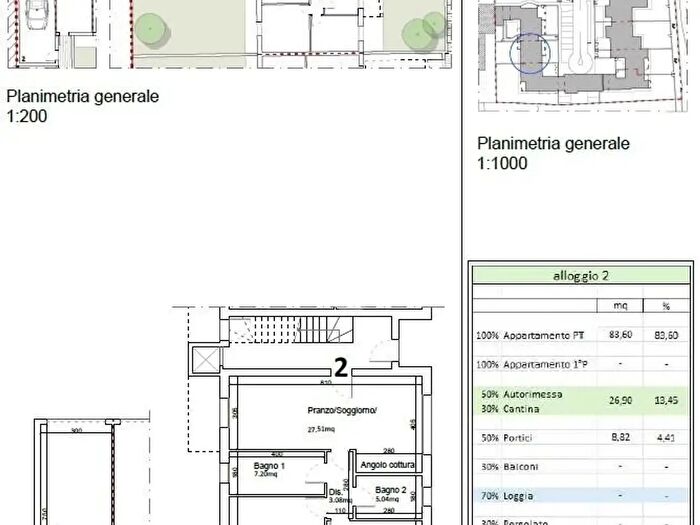700x525 pixels.
Task: Select the value '26,90'
Action: pyautogui.click(x=621, y=400)
